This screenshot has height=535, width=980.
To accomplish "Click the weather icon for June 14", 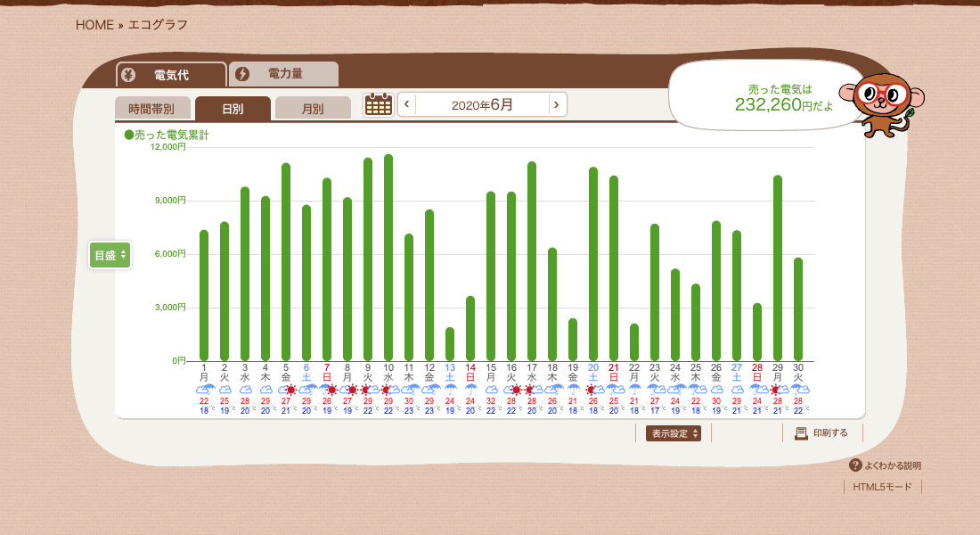I will coord(470,389).
